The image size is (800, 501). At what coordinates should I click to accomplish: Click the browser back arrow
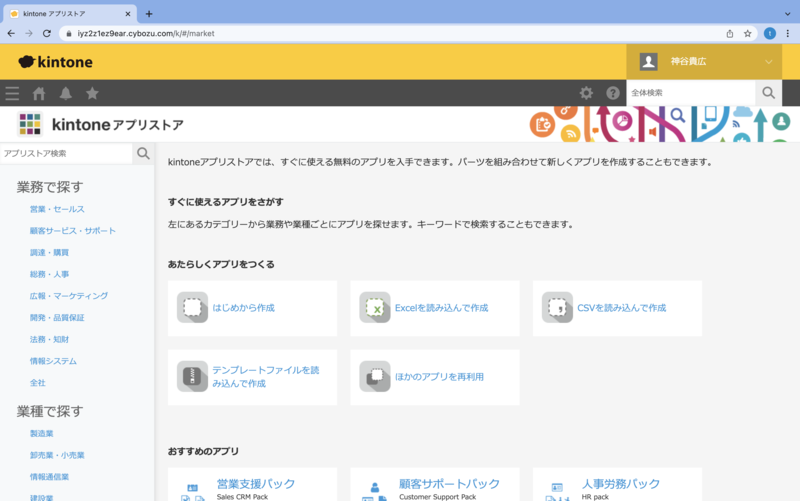point(11,33)
